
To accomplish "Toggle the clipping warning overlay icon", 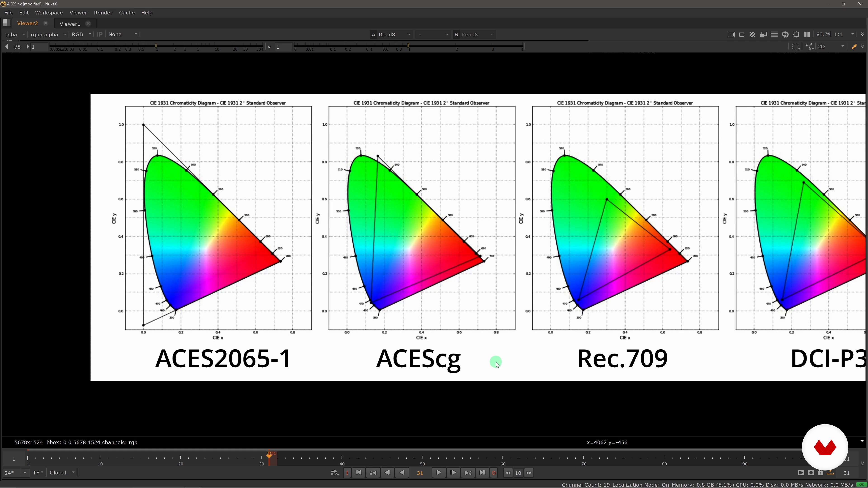I will point(731,34).
